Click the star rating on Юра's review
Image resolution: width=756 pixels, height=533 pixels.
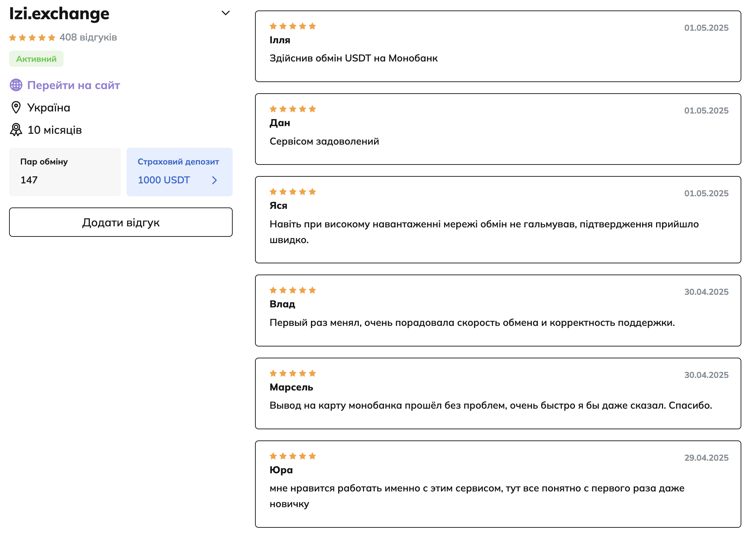pos(293,456)
